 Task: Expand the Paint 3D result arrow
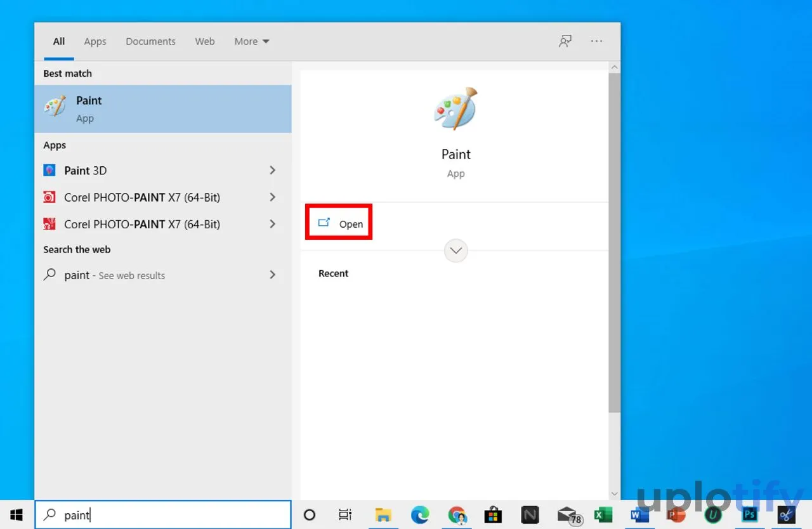[272, 171]
